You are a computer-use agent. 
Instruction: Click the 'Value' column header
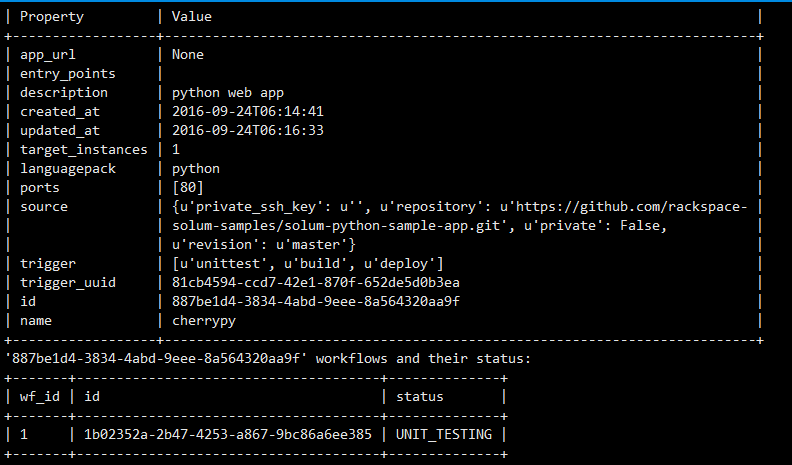191,17
